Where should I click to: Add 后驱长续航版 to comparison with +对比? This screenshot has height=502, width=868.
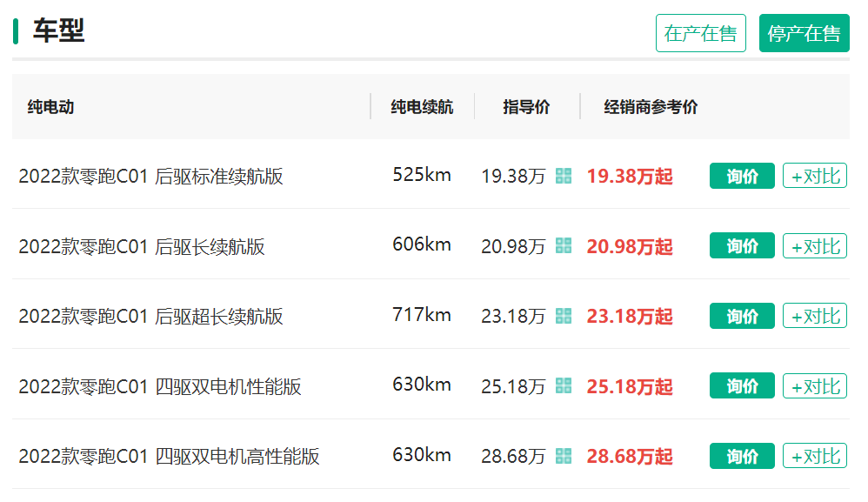click(815, 245)
